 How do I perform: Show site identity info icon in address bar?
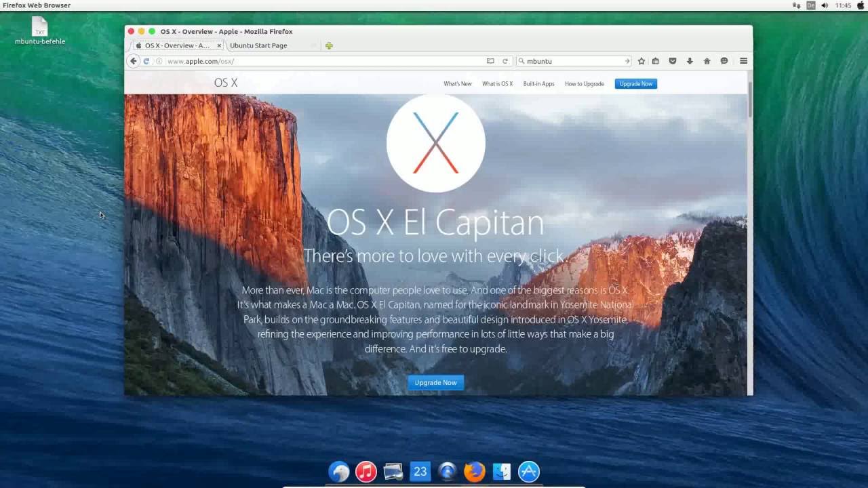pyautogui.click(x=159, y=61)
